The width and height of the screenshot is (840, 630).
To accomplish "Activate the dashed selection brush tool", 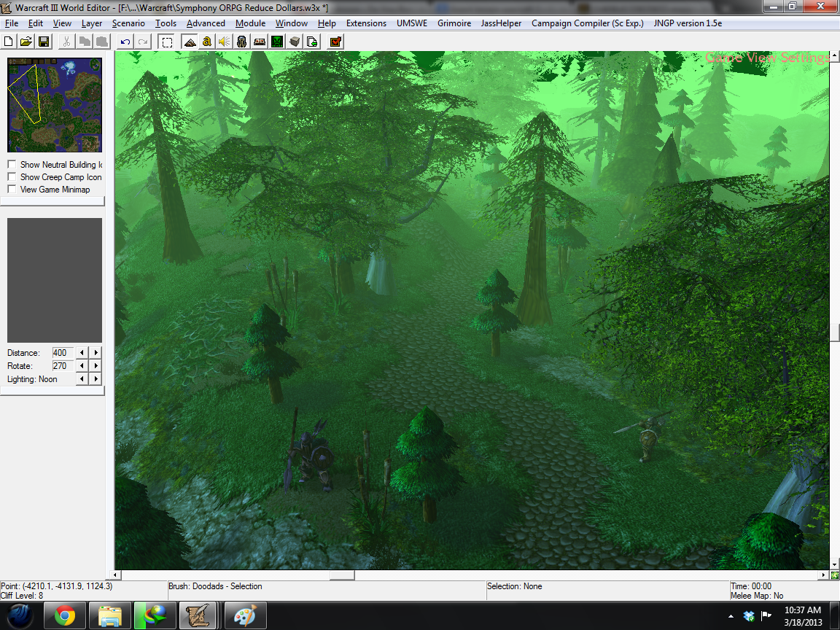I will (x=166, y=42).
